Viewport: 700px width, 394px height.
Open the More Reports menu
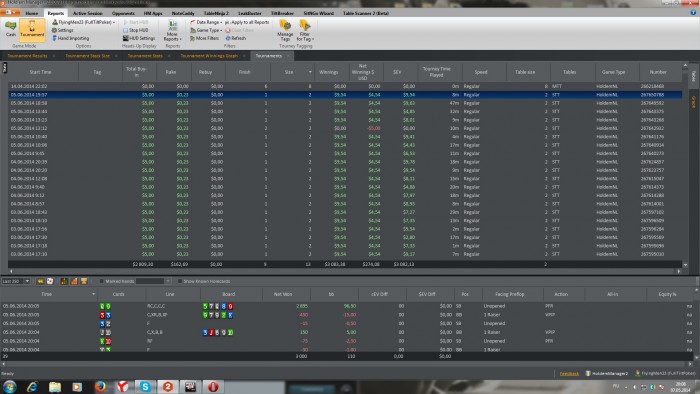click(172, 30)
